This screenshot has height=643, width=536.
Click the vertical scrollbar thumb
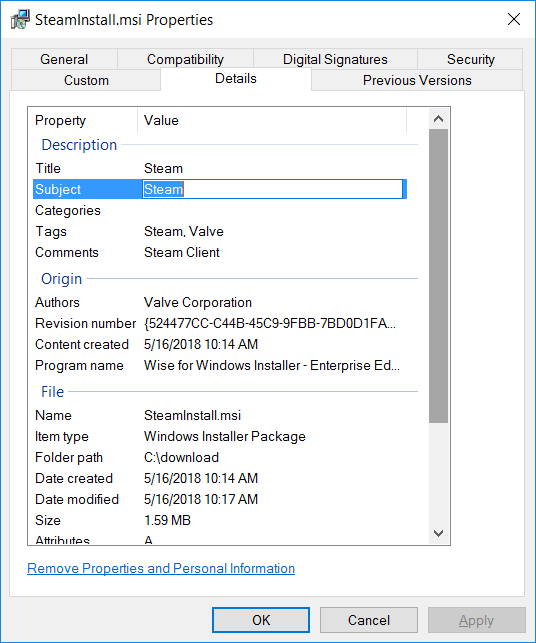coord(438,276)
